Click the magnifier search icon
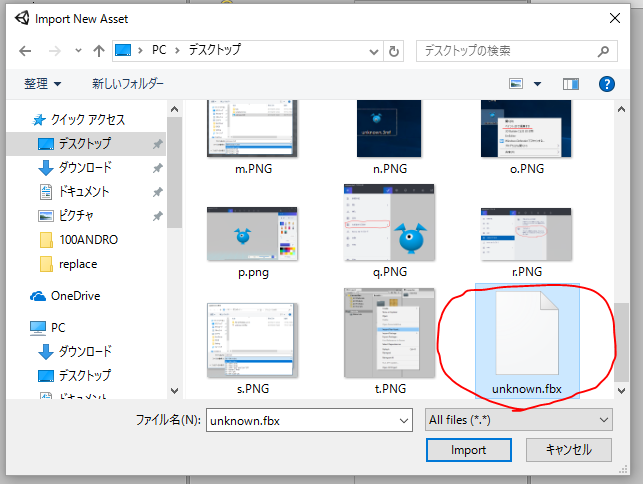Image resolution: width=643 pixels, height=484 pixels. click(x=603, y=51)
